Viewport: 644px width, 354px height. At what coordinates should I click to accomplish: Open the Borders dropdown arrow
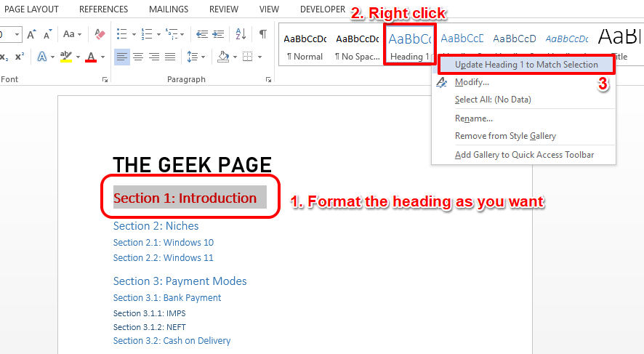259,57
